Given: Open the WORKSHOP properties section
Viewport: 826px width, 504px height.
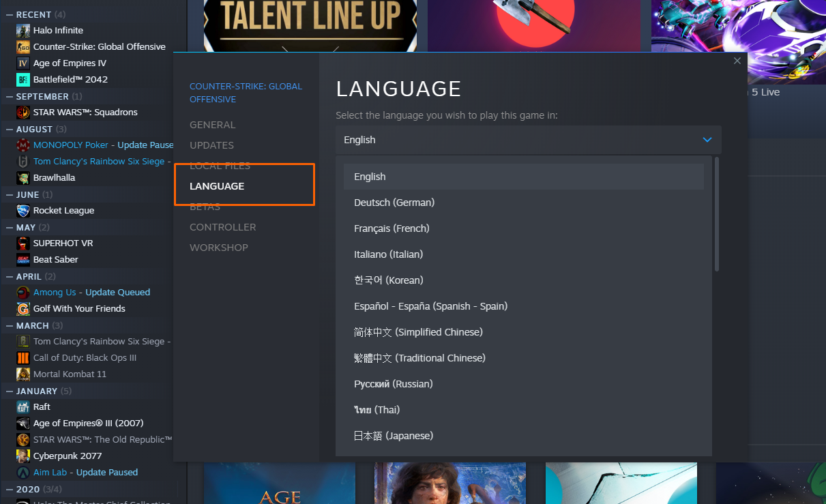Looking at the screenshot, I should coord(219,248).
